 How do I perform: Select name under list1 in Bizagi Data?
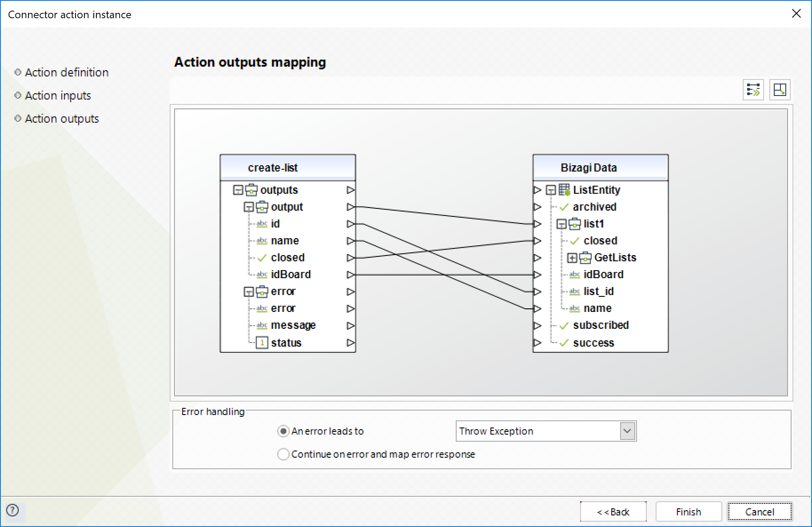[x=597, y=308]
